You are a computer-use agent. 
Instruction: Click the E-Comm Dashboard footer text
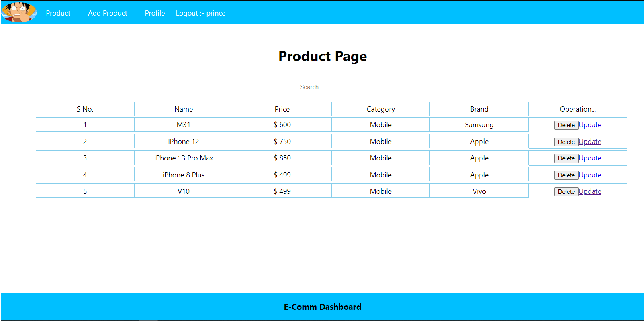click(322, 307)
